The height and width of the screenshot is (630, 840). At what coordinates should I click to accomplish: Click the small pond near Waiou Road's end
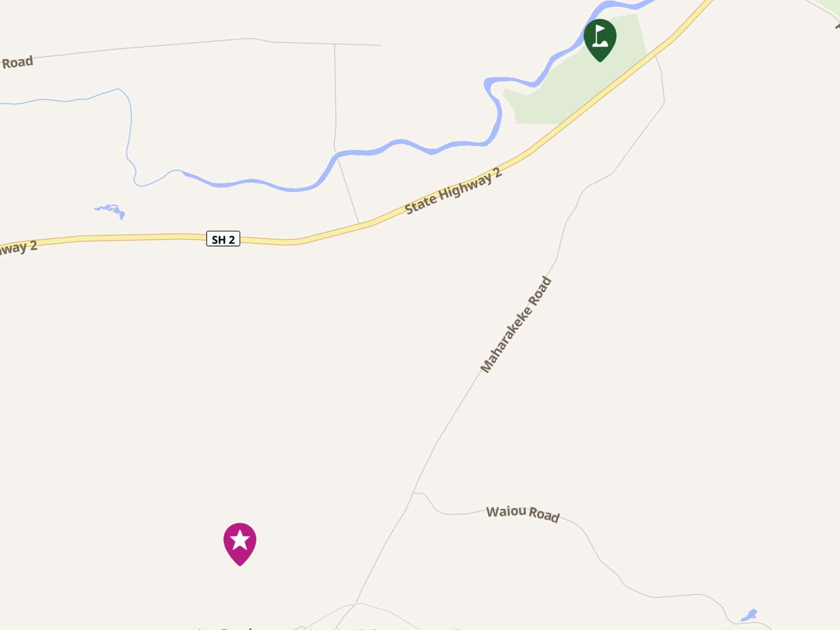749,615
